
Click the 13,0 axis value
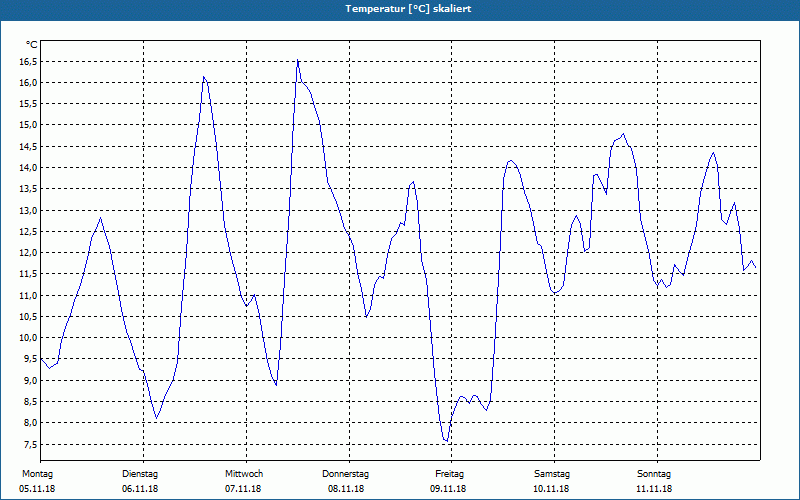click(x=28, y=211)
